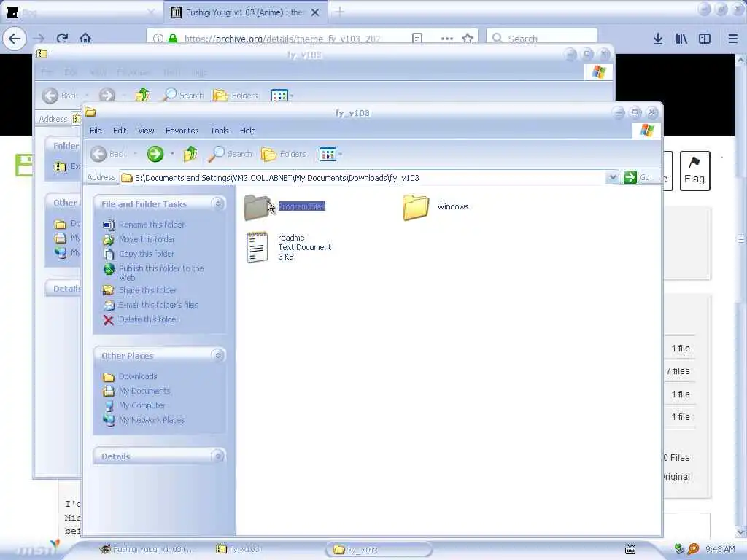The image size is (747, 560).
Task: Click Up folder icon in rear Explorer window
Action: pos(142,96)
